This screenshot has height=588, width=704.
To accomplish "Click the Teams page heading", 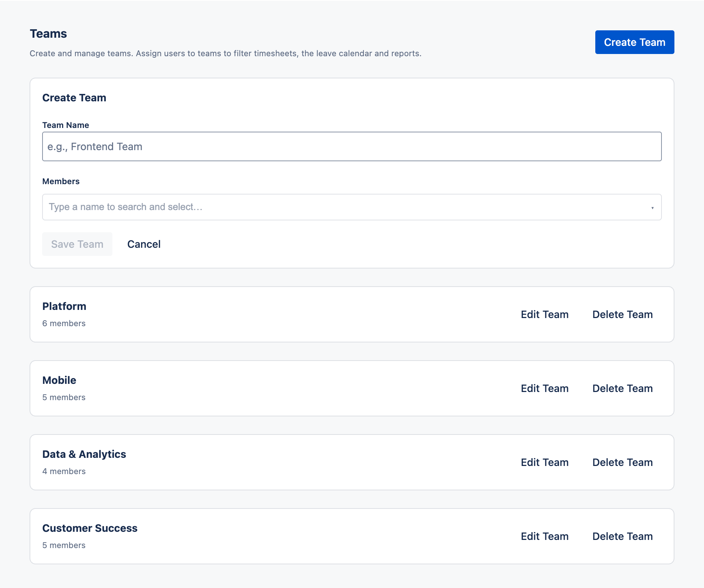I will click(x=48, y=34).
